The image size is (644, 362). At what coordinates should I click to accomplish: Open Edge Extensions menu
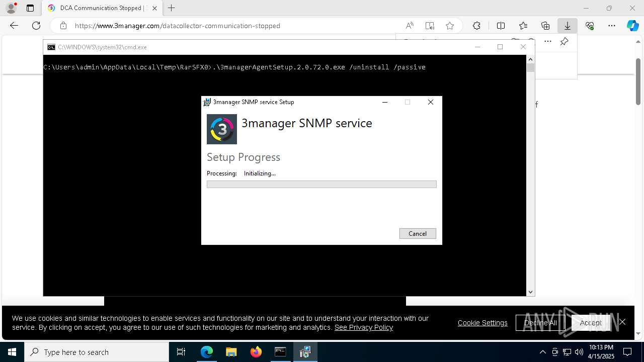pos(476,26)
